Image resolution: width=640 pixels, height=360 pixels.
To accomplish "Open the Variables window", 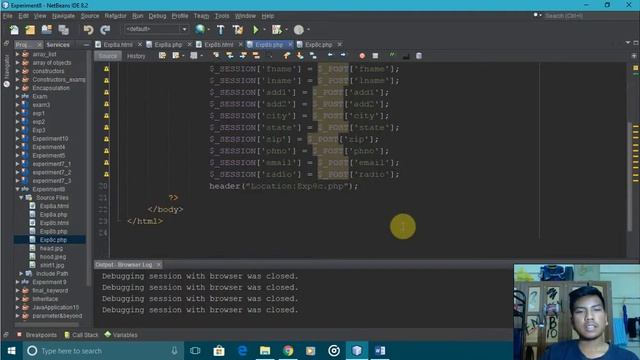I will [121, 335].
